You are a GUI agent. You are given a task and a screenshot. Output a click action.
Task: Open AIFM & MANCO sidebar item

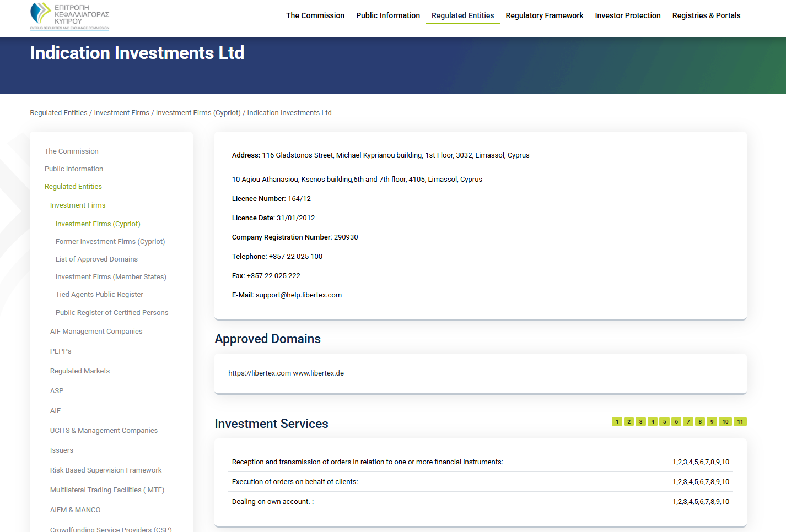coord(75,510)
